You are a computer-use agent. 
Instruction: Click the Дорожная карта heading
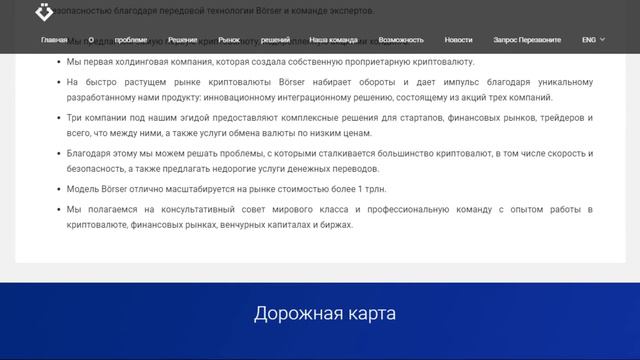click(x=325, y=313)
